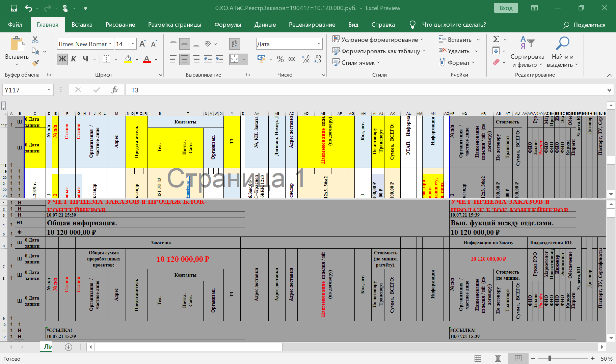Expand the Name Box dropdown
Image resolution: width=616 pixels, height=364 pixels.
click(x=49, y=90)
